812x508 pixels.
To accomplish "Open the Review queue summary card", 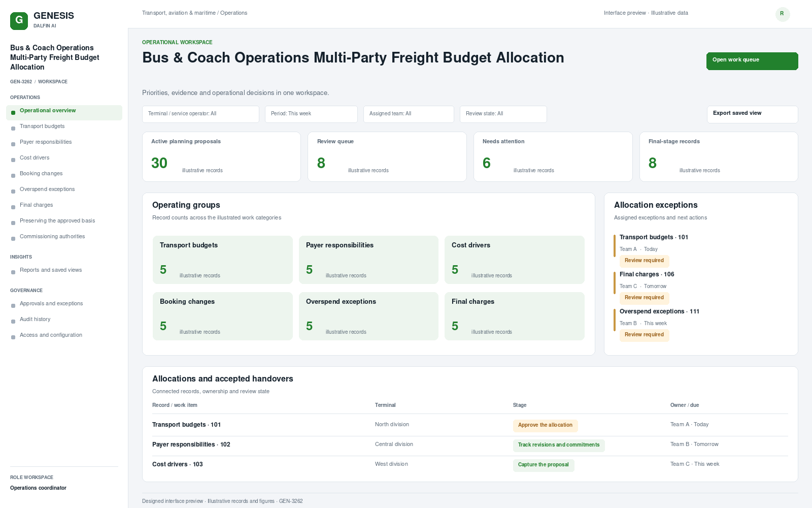I will coord(387,156).
